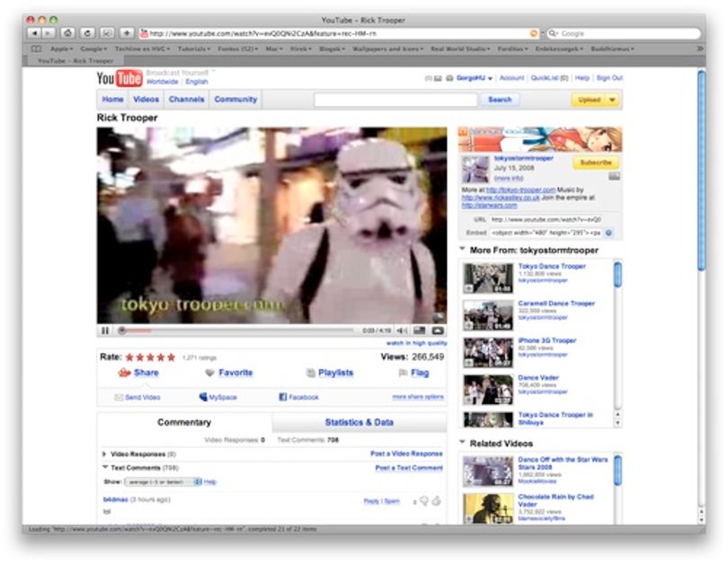Switch to Statistics & Data tab
Screen dimensions: 728x564
[x=359, y=422]
